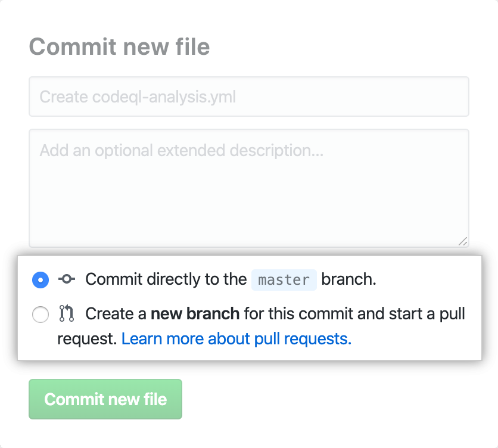Click the git commit icon
This screenshot has width=498, height=448.
66,279
